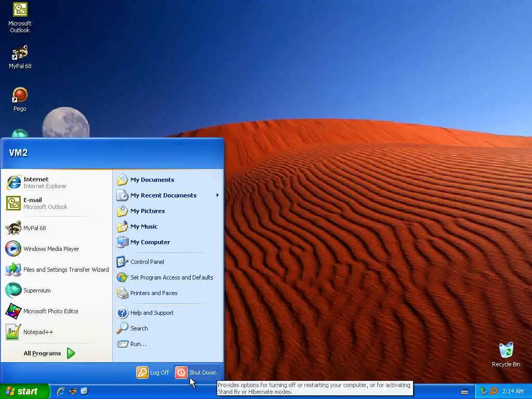
Task: Click the keyboard icon beside the system tray
Action: click(464, 392)
